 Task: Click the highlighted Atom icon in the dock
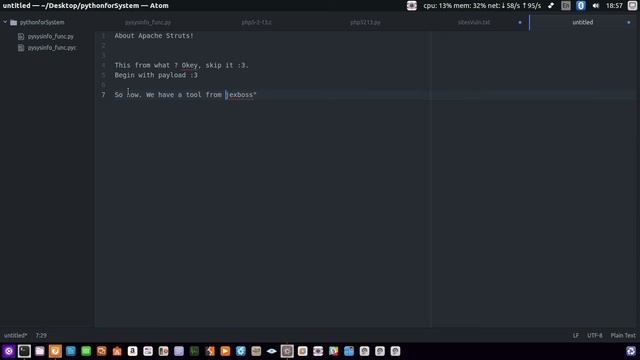[x=287, y=351]
